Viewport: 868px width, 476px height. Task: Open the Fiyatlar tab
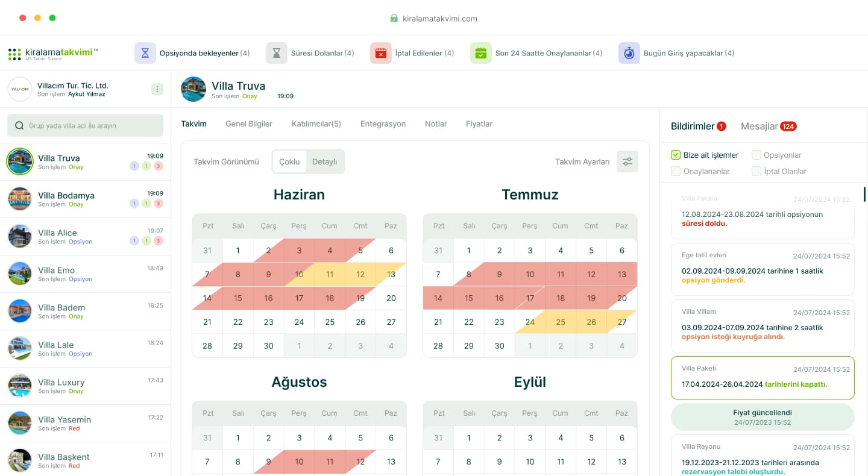click(479, 124)
